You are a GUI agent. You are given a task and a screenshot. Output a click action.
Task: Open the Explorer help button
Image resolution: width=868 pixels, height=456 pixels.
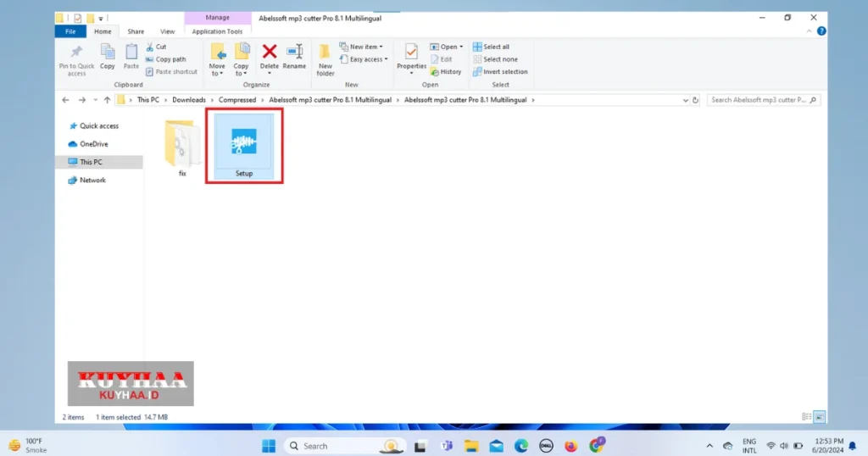pyautogui.click(x=821, y=31)
